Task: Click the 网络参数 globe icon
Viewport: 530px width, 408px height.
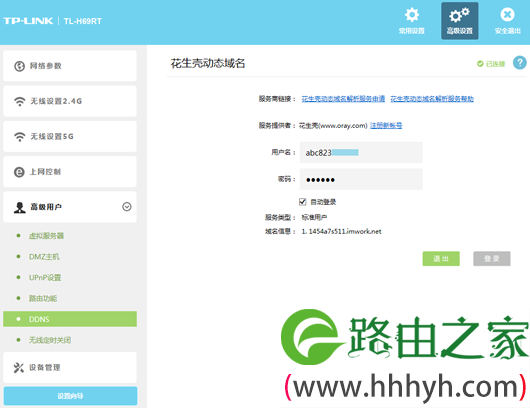Action: [19, 66]
